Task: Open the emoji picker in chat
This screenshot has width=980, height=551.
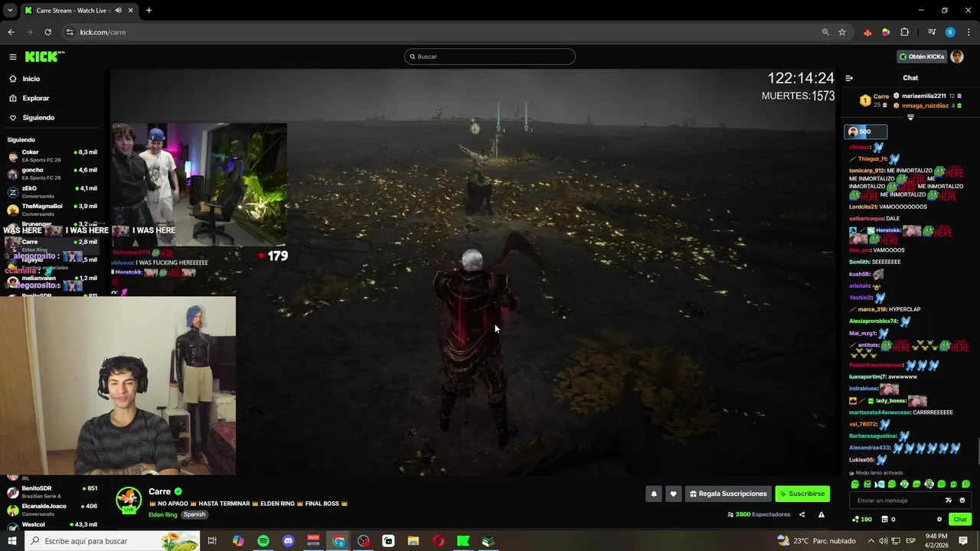Action: [x=962, y=500]
